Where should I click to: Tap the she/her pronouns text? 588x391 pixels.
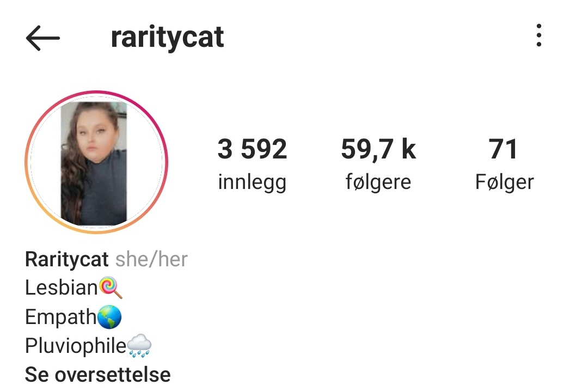pyautogui.click(x=151, y=259)
